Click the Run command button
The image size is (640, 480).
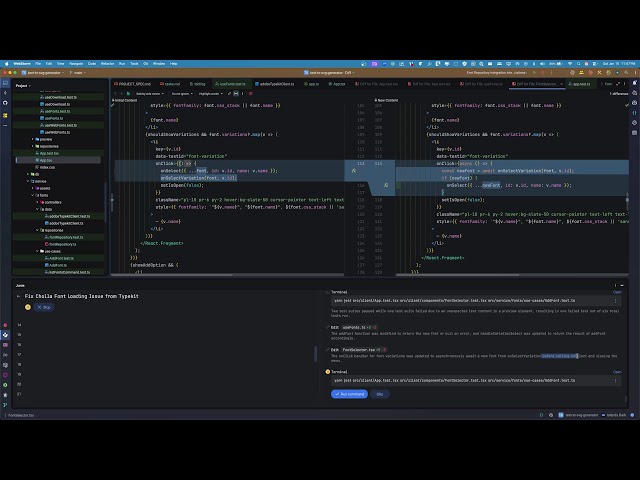(349, 394)
